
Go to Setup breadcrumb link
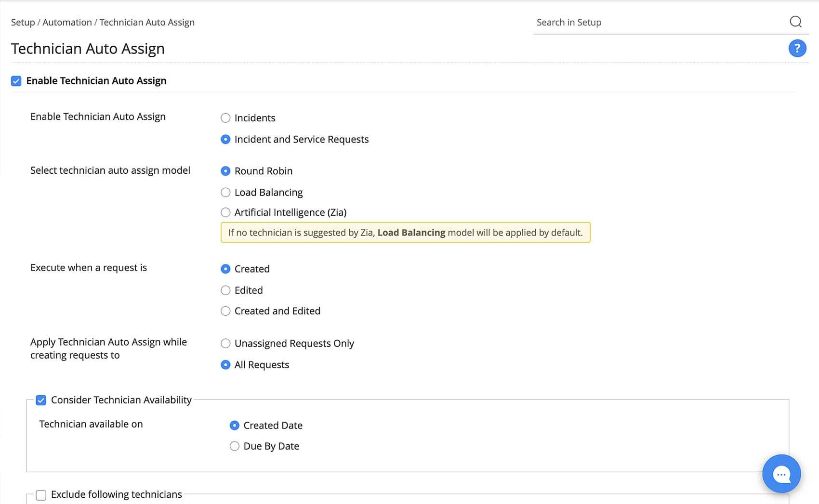coord(23,23)
